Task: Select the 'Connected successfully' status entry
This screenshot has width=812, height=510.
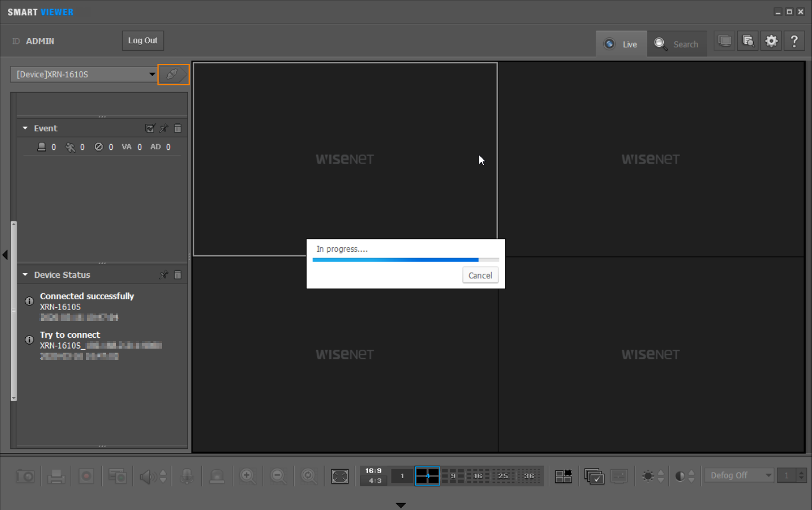Action: coord(87,306)
